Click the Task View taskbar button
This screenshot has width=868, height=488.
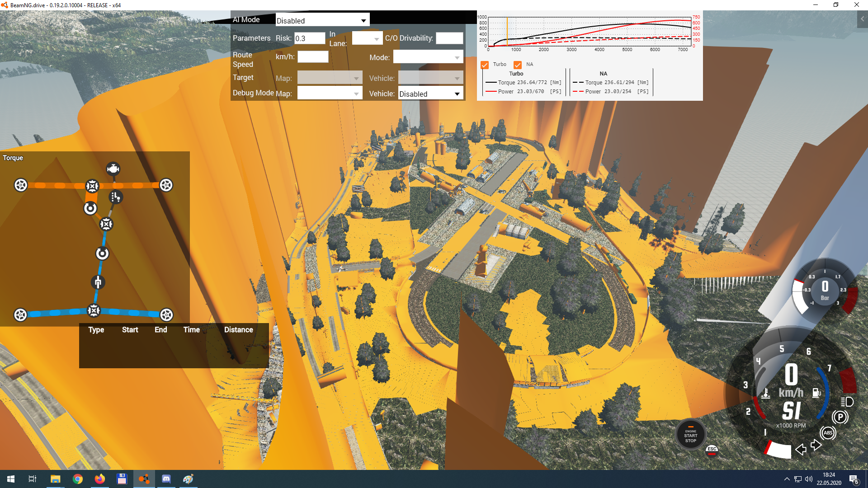(x=33, y=479)
